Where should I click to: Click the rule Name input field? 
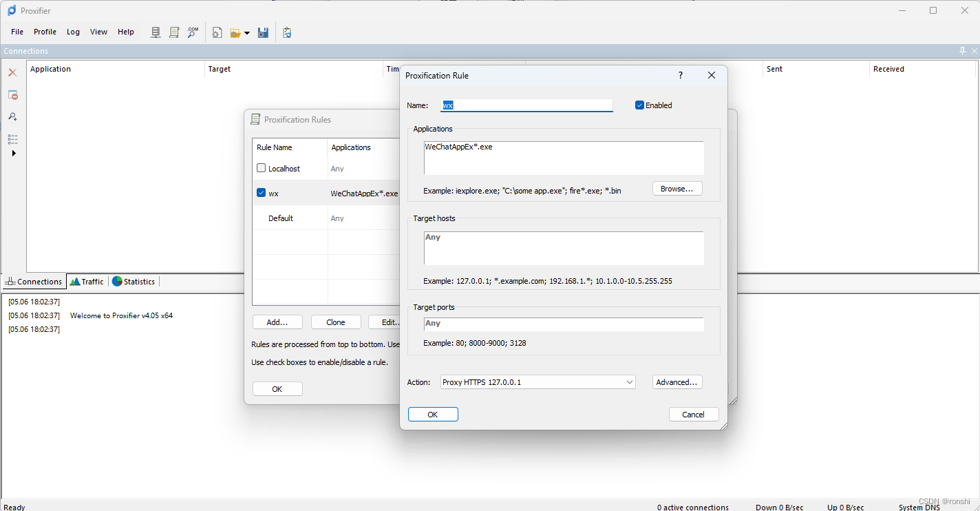point(526,105)
